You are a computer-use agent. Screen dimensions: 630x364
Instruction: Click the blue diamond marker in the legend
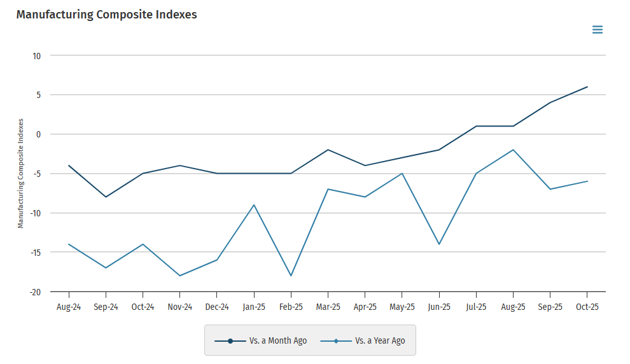coord(336,341)
